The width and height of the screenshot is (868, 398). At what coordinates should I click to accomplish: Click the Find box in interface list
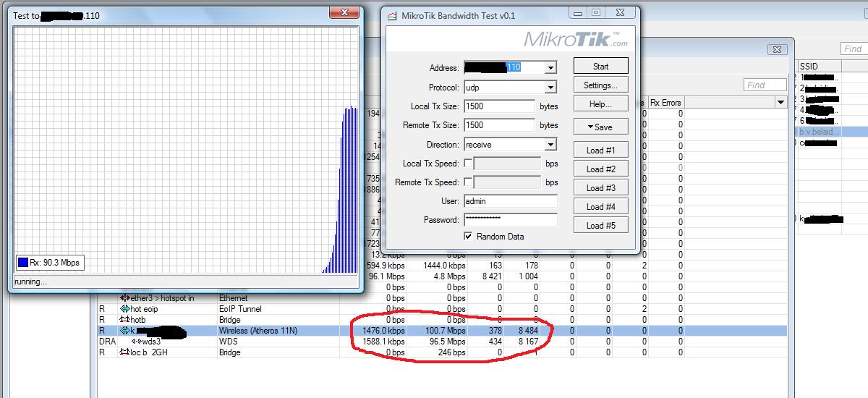point(765,85)
